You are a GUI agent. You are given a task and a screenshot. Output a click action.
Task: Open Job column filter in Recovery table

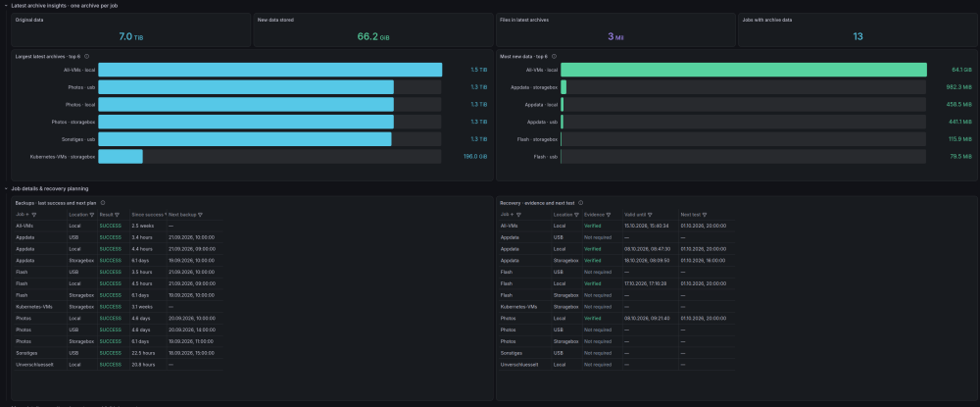point(518,215)
